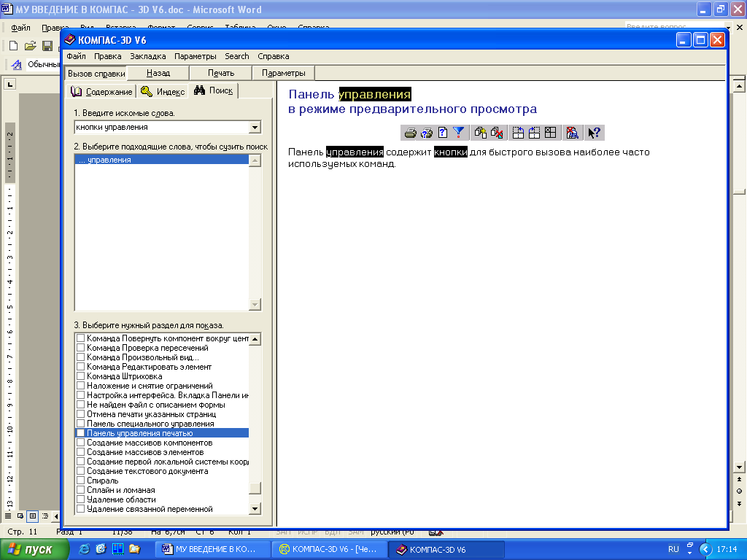The width and height of the screenshot is (747, 560).
Task: Switch to the Индекс tab
Action: pos(163,91)
